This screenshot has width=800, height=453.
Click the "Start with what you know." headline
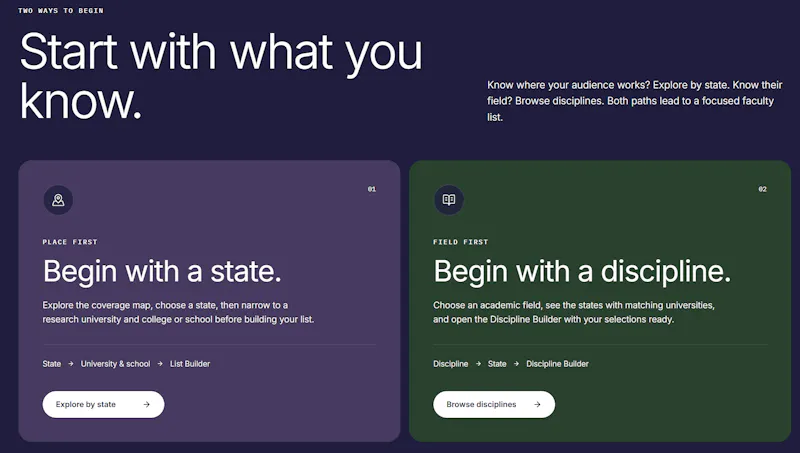(221, 77)
